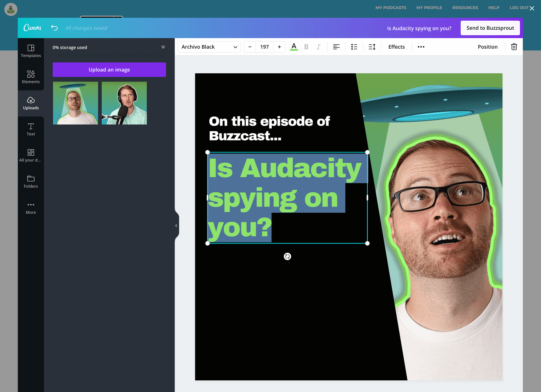Viewport: 541px width, 392px height.
Task: Expand the Archivo Black font dropdown
Action: [x=209, y=47]
